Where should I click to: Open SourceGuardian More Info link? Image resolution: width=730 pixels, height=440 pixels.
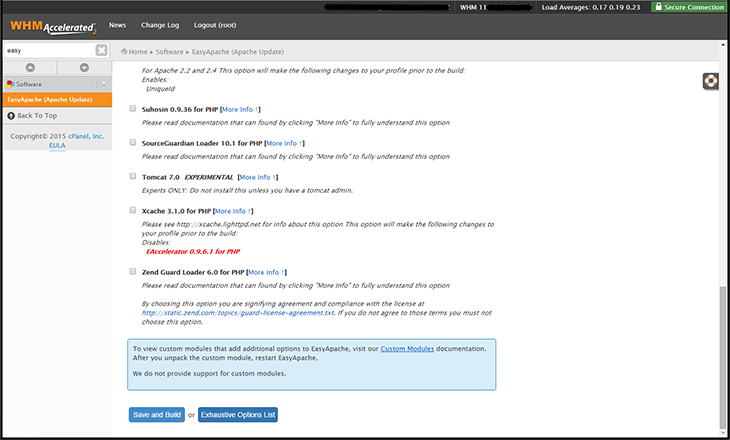284,143
